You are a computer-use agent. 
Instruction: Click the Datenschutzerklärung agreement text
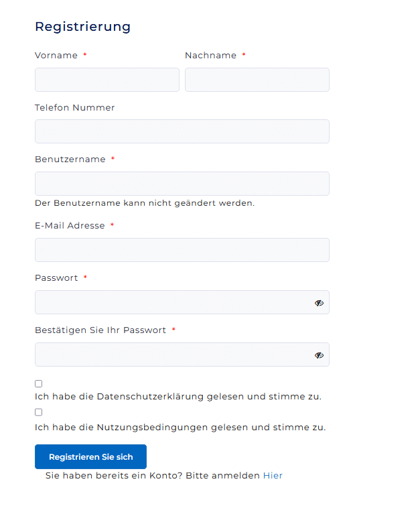[178, 397]
